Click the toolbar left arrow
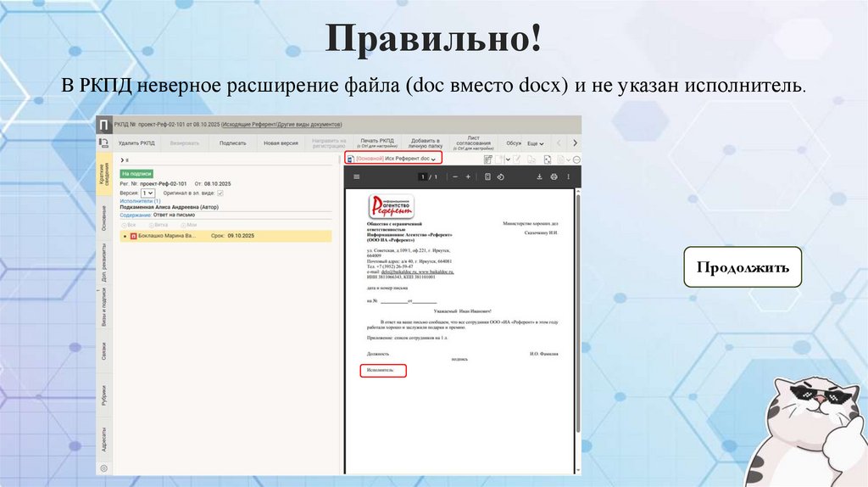Image resolution: width=868 pixels, height=487 pixels. point(559,143)
